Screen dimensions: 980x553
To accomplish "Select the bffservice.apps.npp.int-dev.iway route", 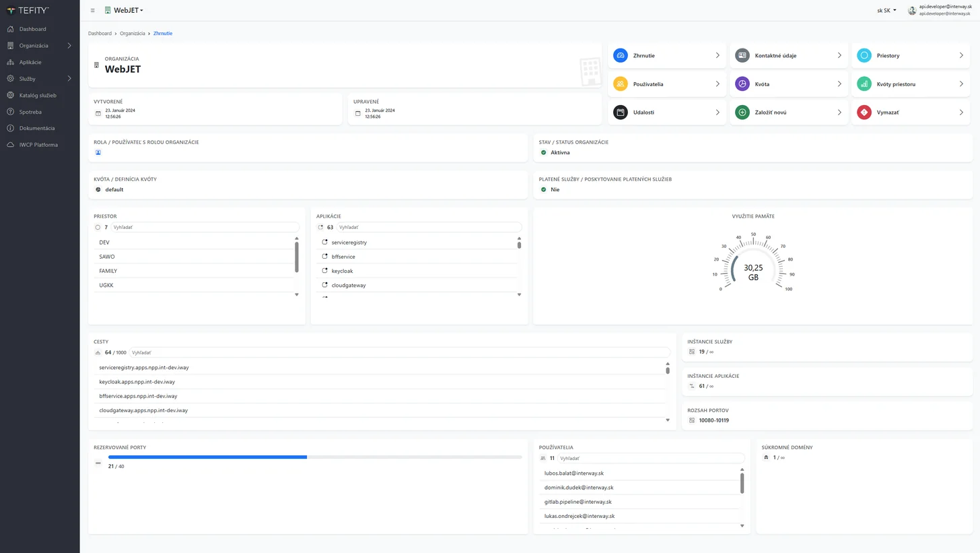I will point(380,396).
